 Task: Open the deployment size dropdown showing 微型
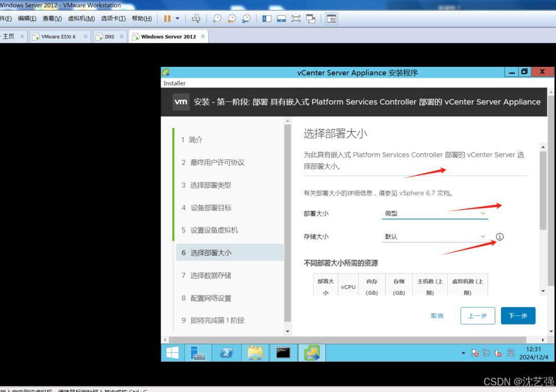pos(435,213)
